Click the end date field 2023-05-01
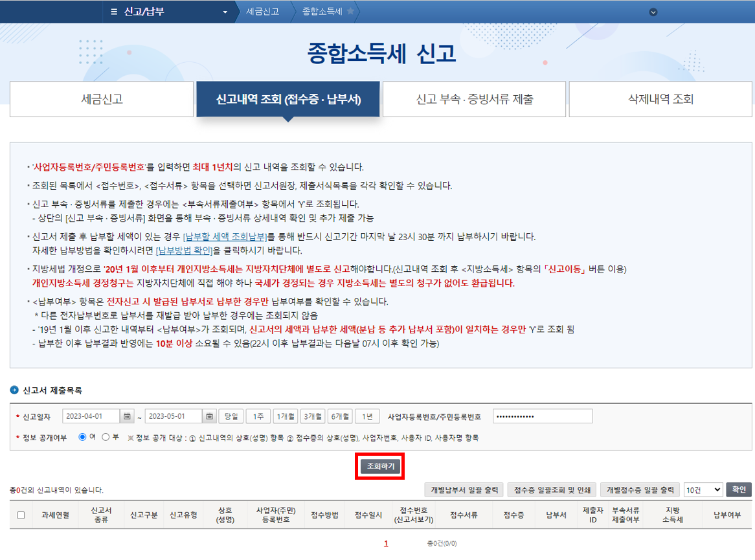Viewport: 755px width, 560px height. tap(174, 416)
